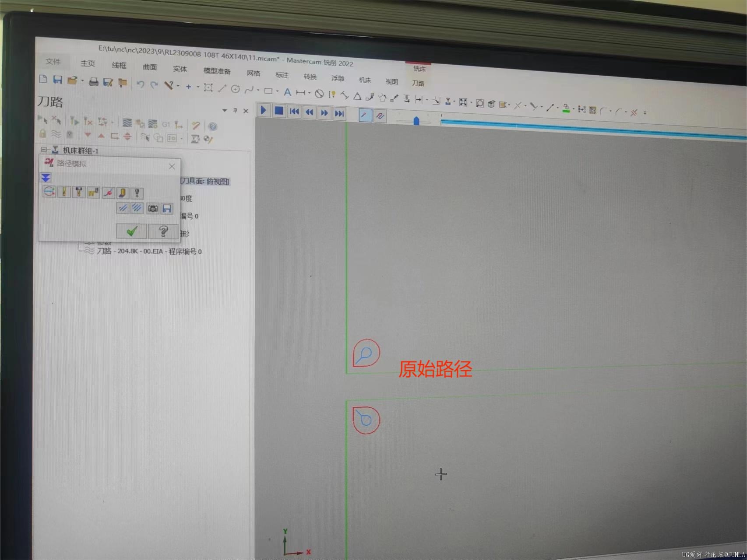Click the blue backplot progress bar
Image resolution: width=747 pixels, height=560 pixels.
pyautogui.click(x=593, y=129)
